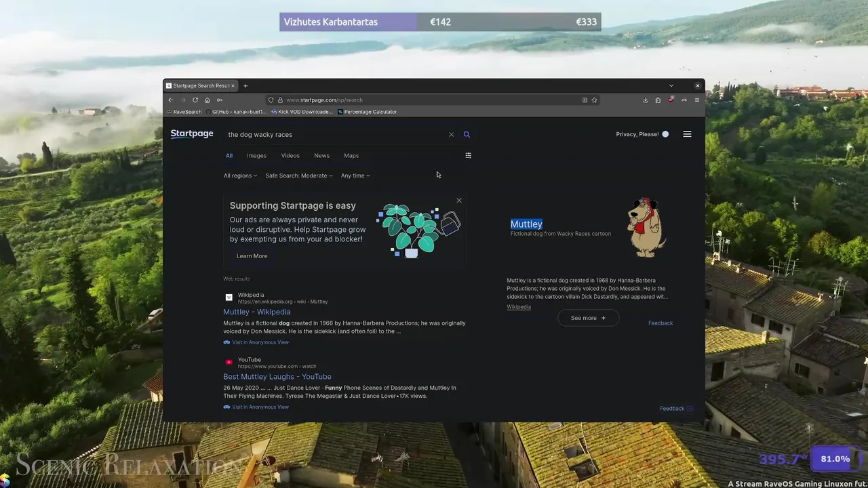868x488 pixels.
Task: Open the Muttley cartoon dog image
Action: (x=646, y=227)
